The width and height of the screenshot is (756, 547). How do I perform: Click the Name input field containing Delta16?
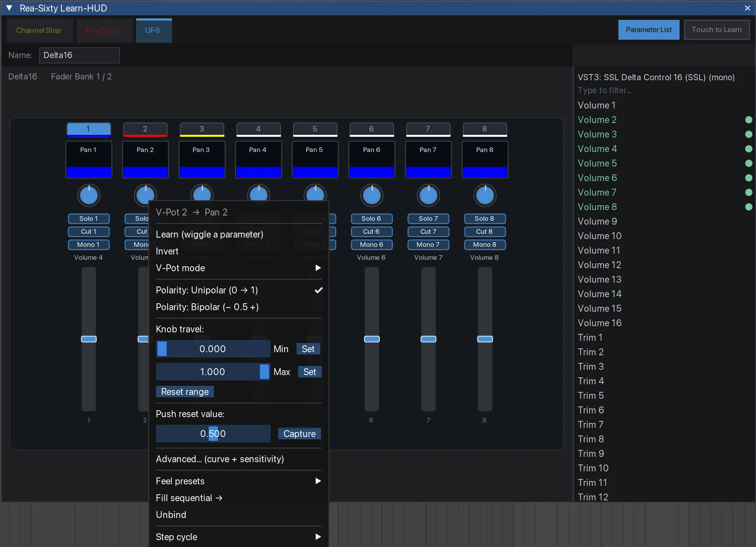pyautogui.click(x=79, y=55)
